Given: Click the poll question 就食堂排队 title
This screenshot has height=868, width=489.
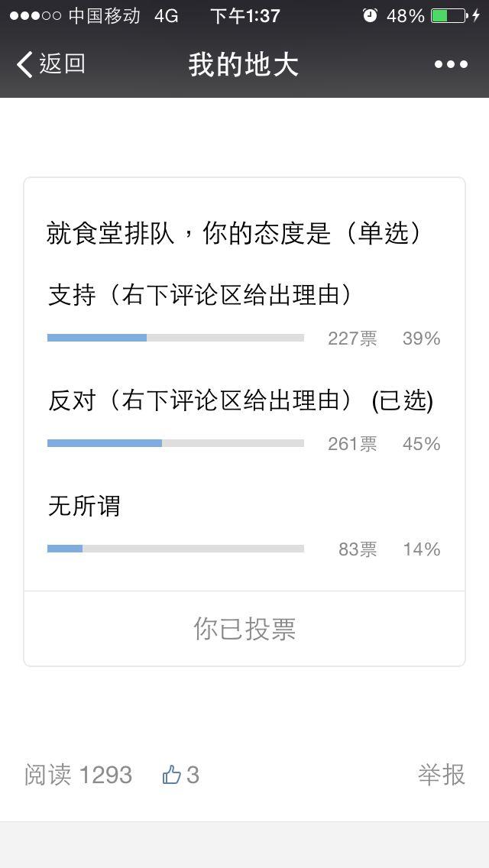Looking at the screenshot, I should point(235,234).
